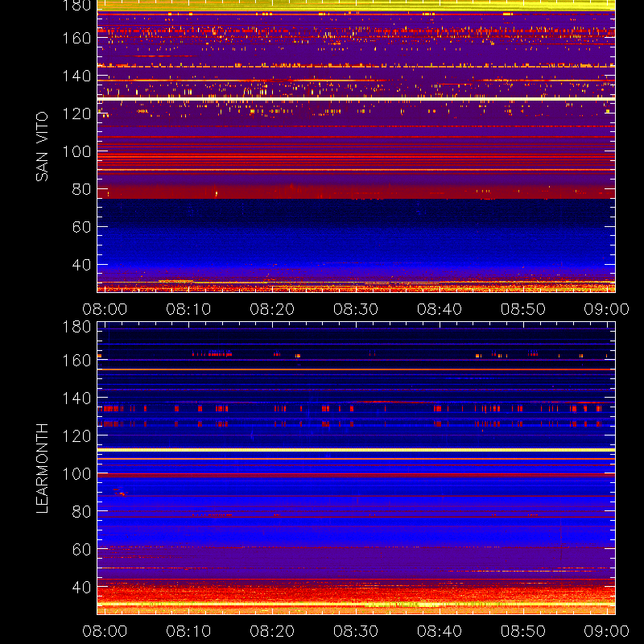Select the 120 label on Learmonth axis

76,436
